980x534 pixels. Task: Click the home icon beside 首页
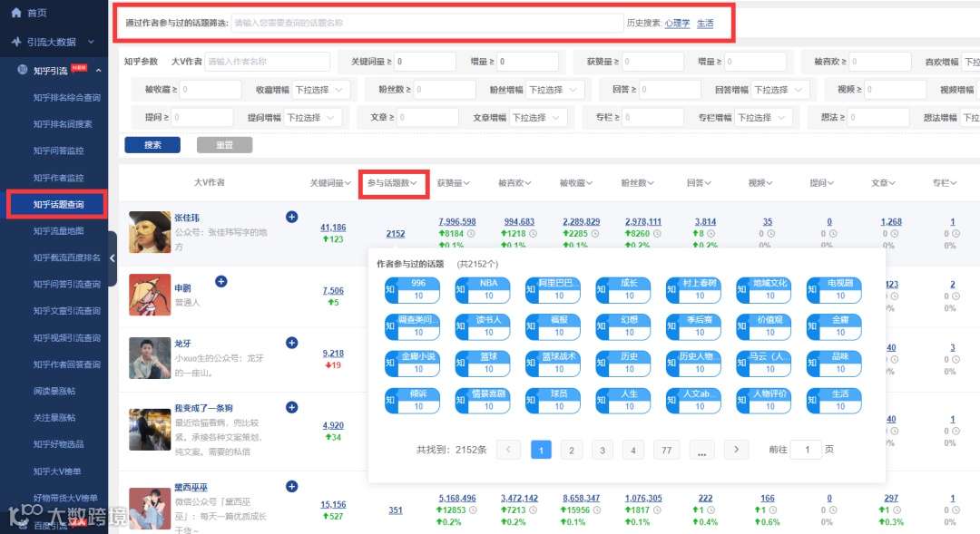[16, 13]
